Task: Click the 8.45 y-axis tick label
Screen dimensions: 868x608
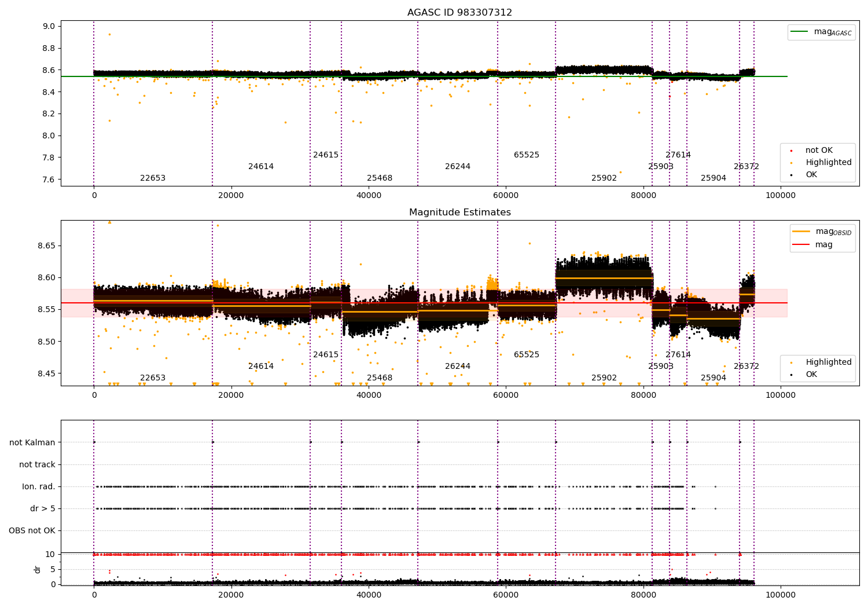Action: pyautogui.click(x=47, y=374)
